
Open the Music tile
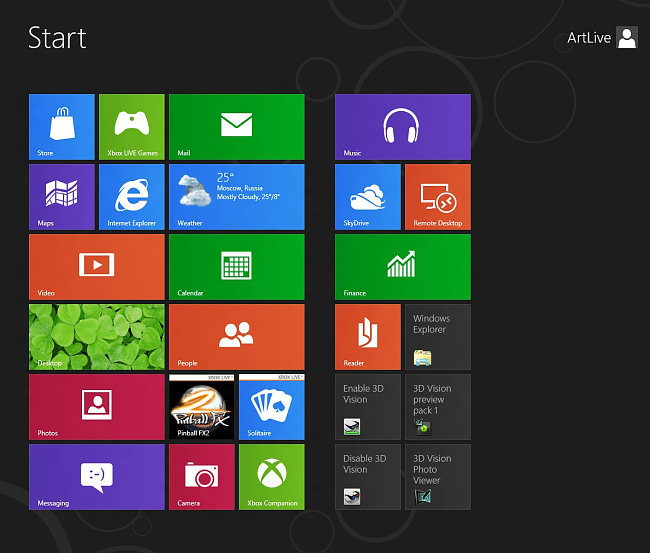tap(403, 127)
